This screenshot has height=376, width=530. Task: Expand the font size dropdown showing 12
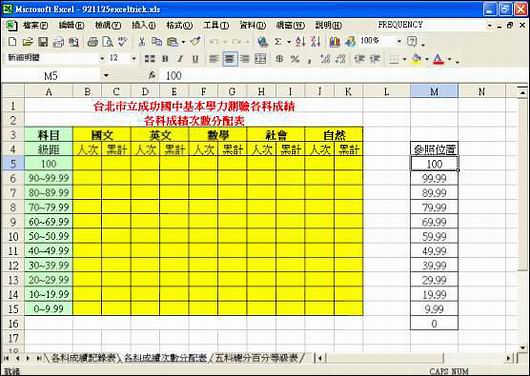pos(134,59)
